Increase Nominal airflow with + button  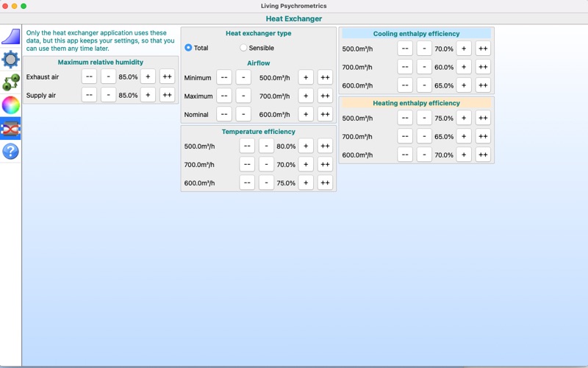[x=306, y=114]
